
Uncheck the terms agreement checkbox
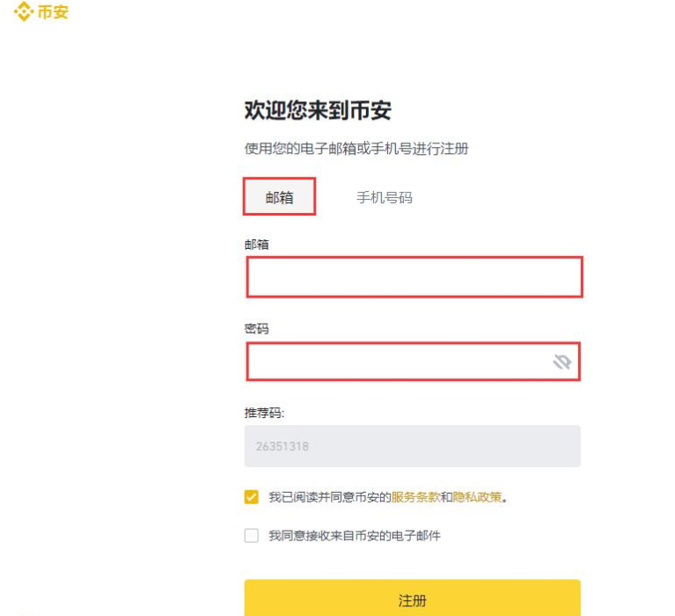(x=252, y=497)
